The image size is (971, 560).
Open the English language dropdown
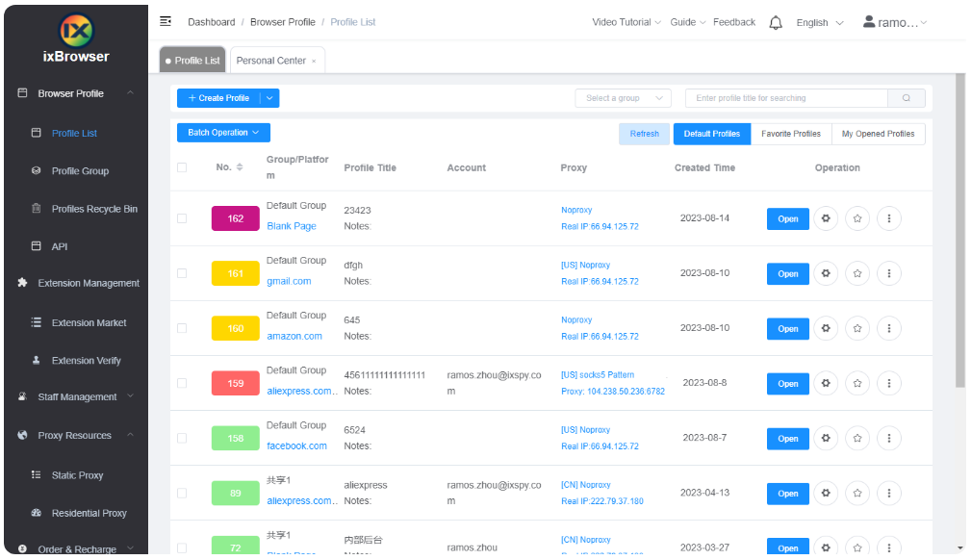[819, 23]
